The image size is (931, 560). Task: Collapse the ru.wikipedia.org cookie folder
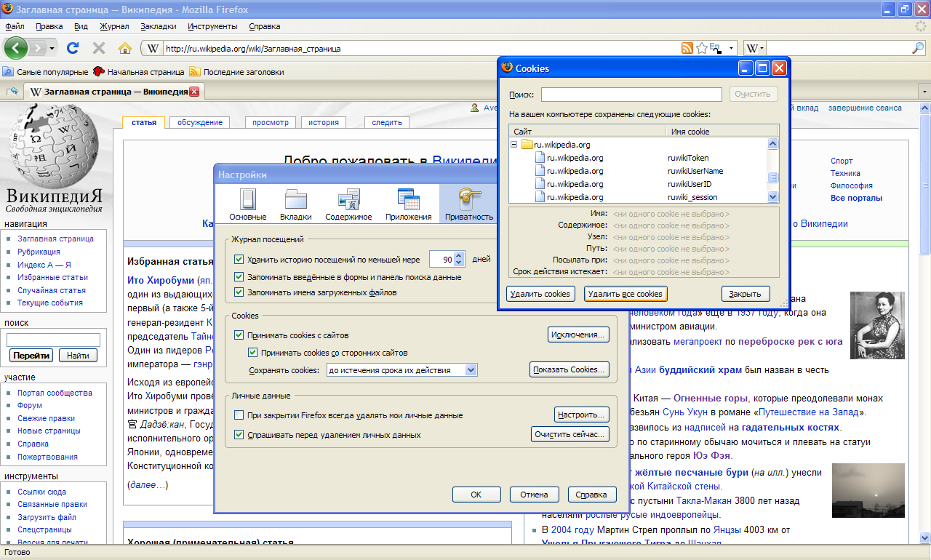514,145
